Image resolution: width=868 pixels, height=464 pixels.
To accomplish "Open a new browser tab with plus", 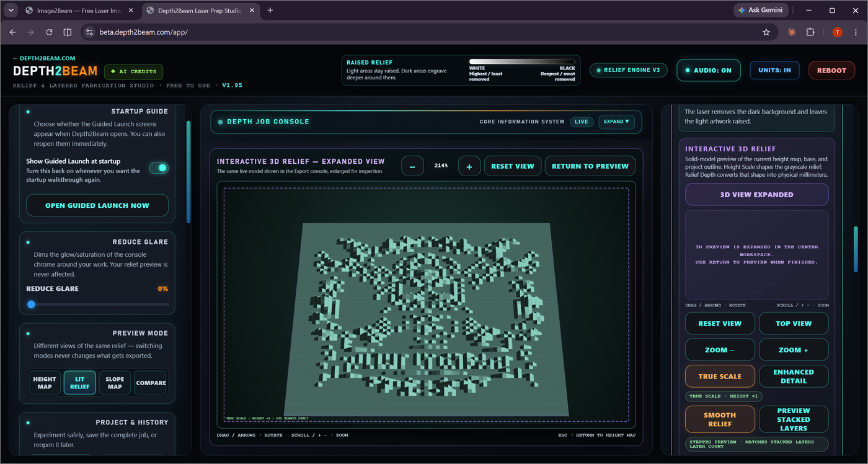I will pyautogui.click(x=270, y=11).
